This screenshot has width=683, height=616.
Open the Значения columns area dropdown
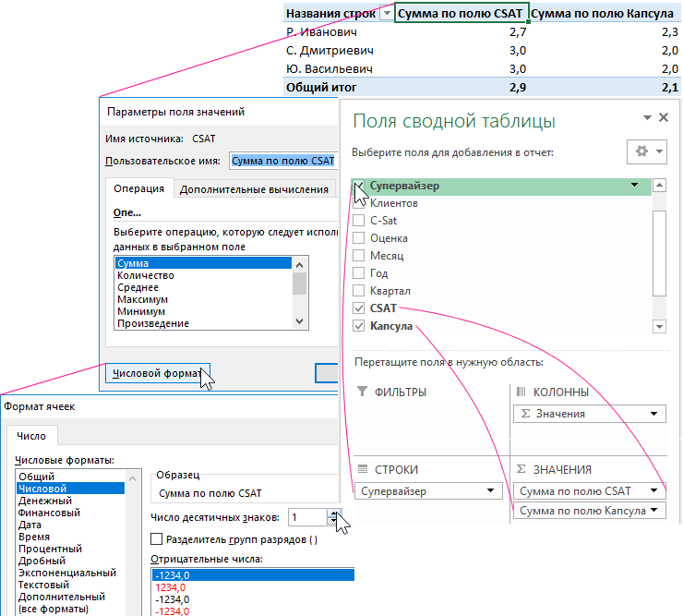(x=655, y=414)
